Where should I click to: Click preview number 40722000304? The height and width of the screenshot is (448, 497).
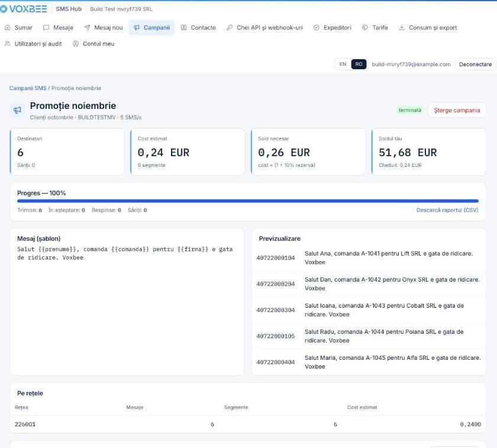[276, 310]
